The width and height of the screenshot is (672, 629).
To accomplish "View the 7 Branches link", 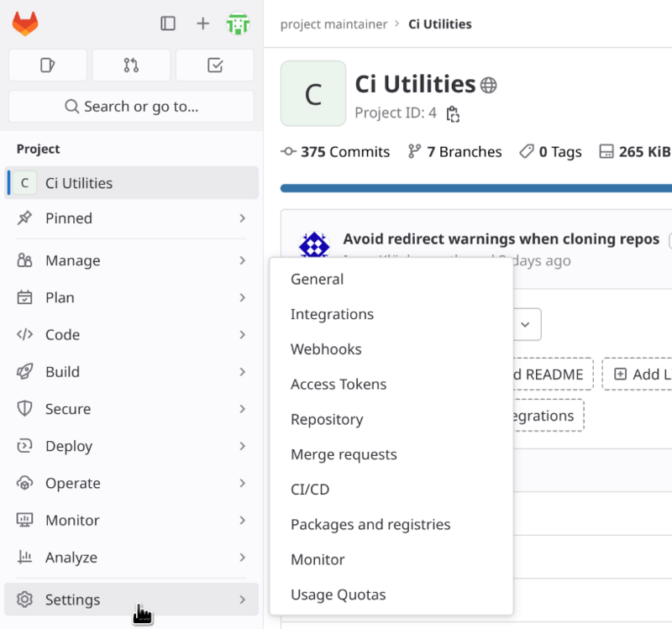I will click(x=454, y=152).
